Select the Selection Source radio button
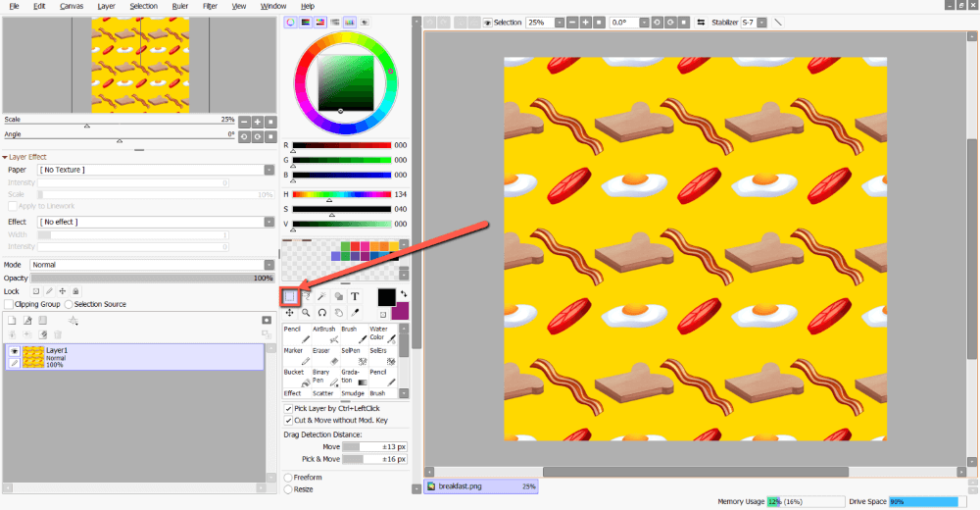This screenshot has height=510, width=980. (x=69, y=304)
